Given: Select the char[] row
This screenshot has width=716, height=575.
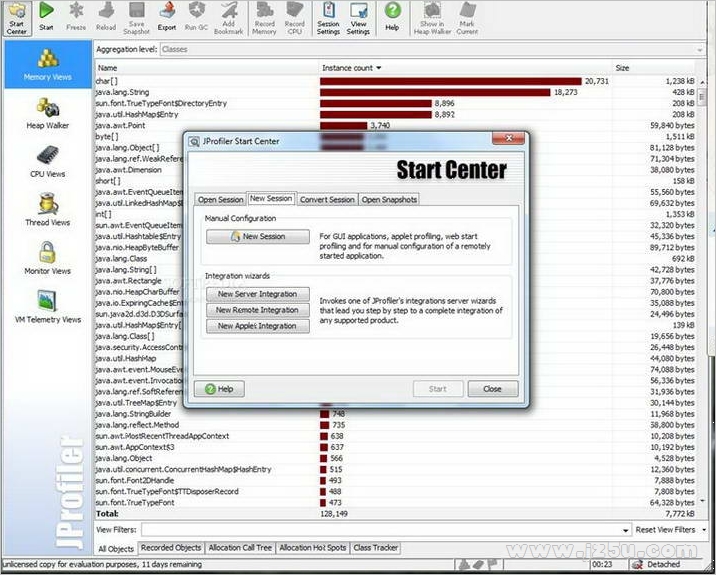Looking at the screenshot, I should 395,81.
